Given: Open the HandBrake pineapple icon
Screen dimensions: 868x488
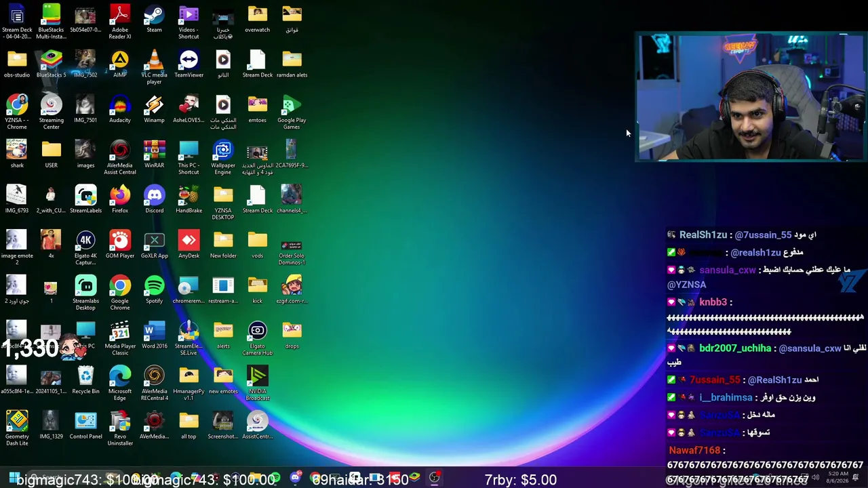Looking at the screenshot, I should (x=189, y=199).
